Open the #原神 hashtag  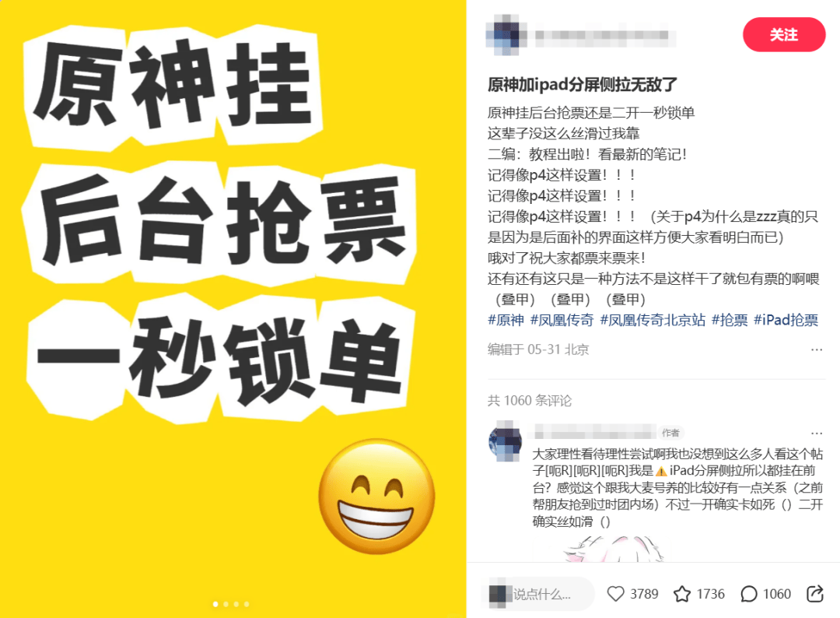coord(506,320)
